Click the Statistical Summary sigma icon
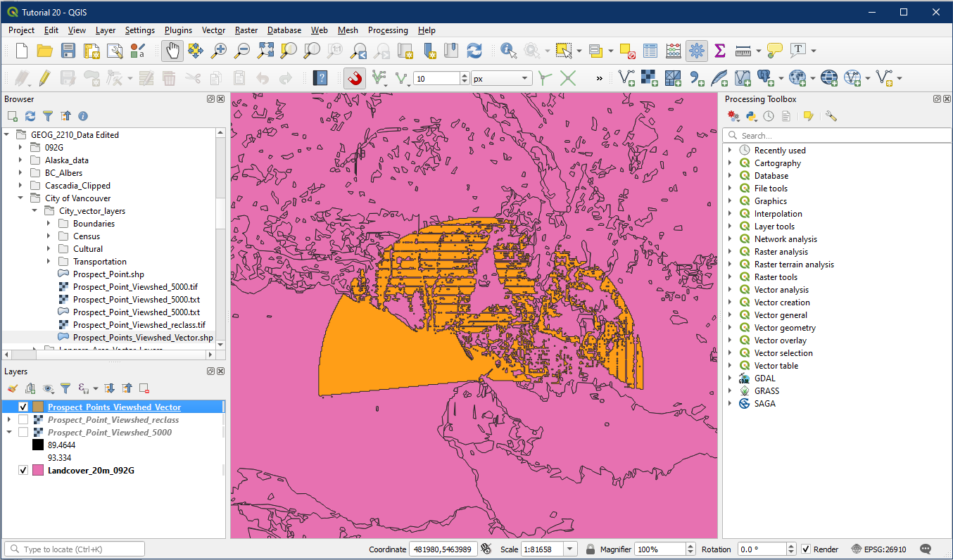Screen dimensions: 953x560 coord(719,51)
